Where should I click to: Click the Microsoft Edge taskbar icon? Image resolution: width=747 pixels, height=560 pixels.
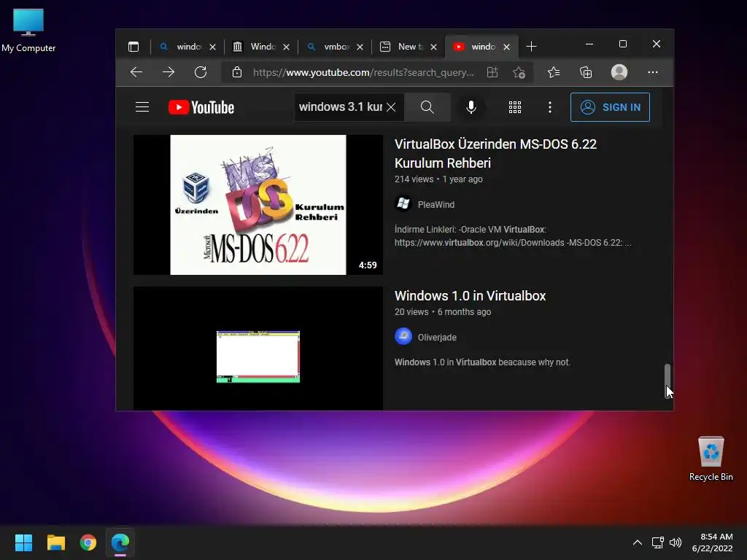[120, 542]
